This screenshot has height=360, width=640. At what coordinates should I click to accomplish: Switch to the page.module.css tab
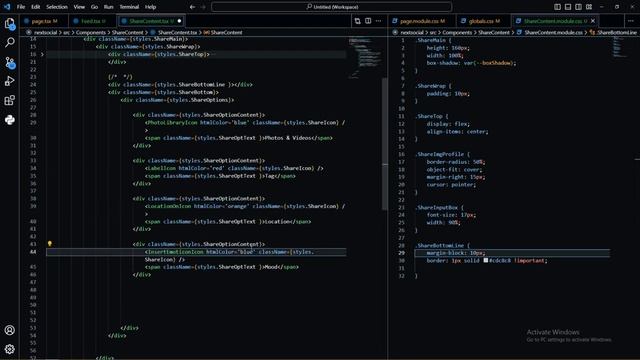(422, 21)
